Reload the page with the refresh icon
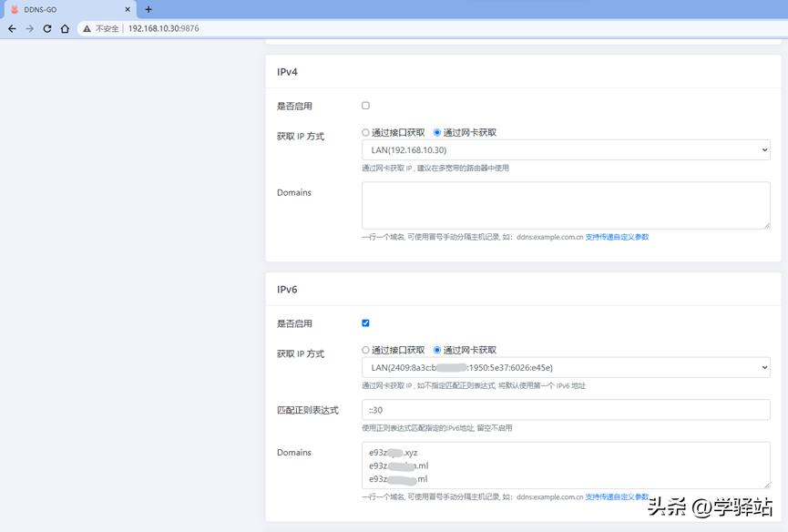The image size is (788, 532). (47, 28)
